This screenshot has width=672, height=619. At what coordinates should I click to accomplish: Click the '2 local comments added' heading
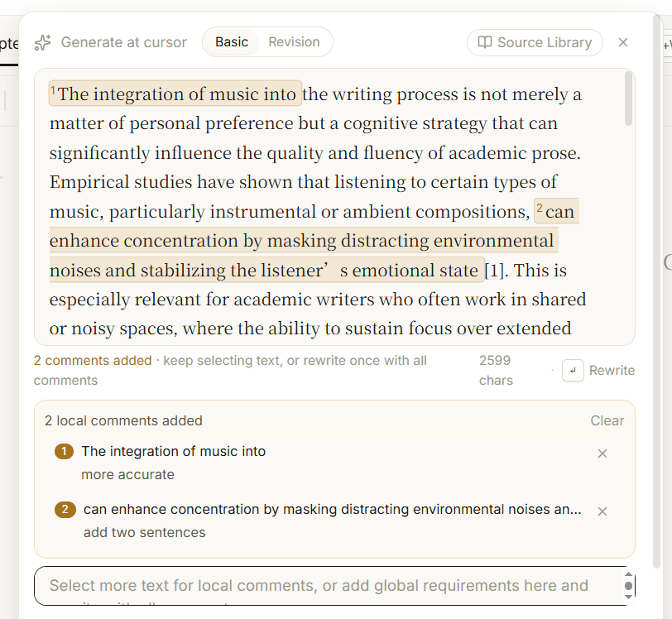pyautogui.click(x=123, y=420)
